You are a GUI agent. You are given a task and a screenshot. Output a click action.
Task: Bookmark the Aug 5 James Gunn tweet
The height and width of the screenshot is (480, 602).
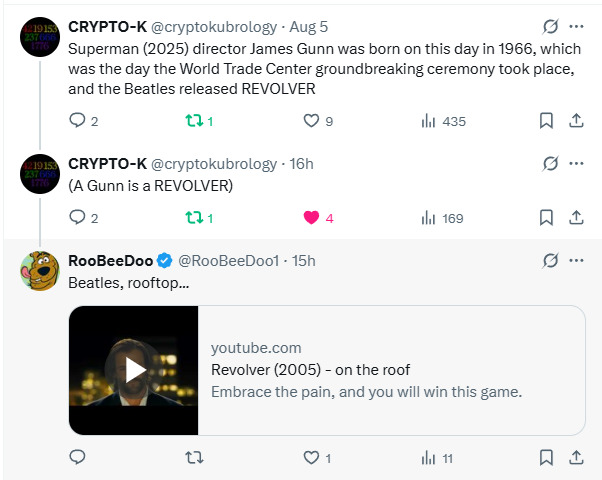tap(546, 121)
